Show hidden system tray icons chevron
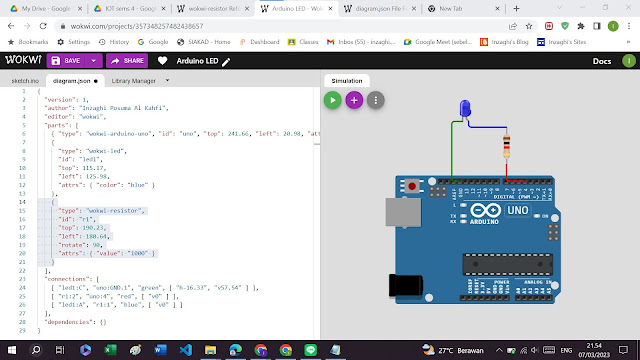640x360 pixels. pos(499,350)
